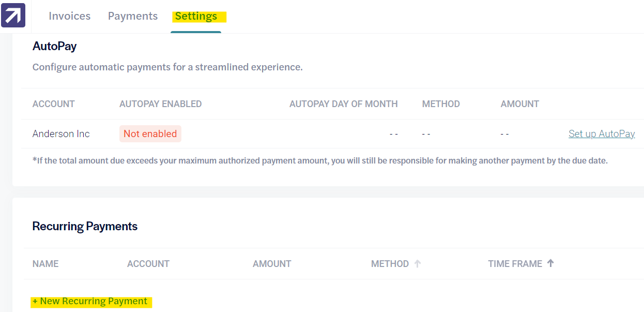Click the Set up AutoPay link

tap(602, 133)
